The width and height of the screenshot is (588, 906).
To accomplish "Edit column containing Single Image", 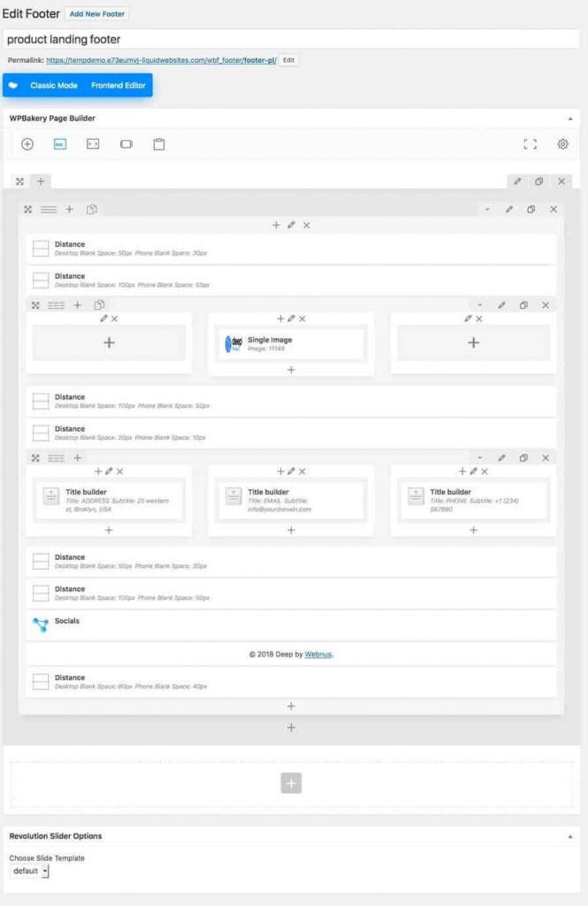I will click(x=291, y=319).
